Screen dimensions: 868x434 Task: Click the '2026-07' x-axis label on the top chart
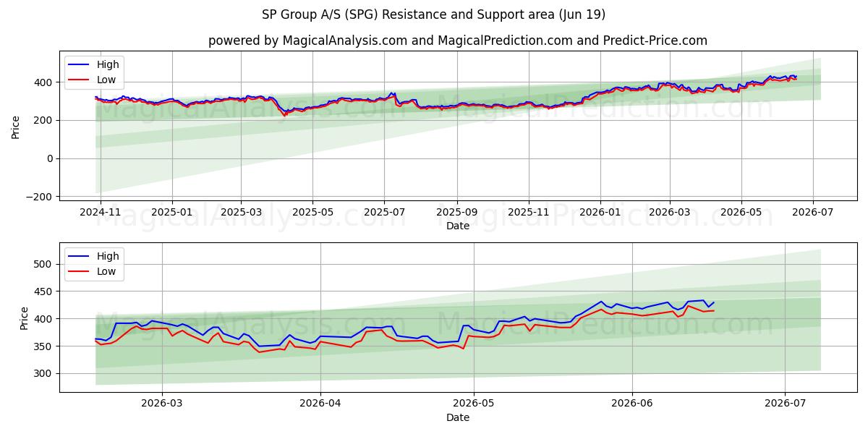(812, 213)
